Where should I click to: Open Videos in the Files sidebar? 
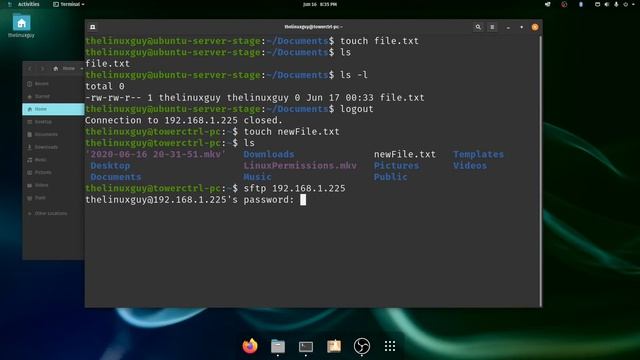pyautogui.click(x=53, y=185)
